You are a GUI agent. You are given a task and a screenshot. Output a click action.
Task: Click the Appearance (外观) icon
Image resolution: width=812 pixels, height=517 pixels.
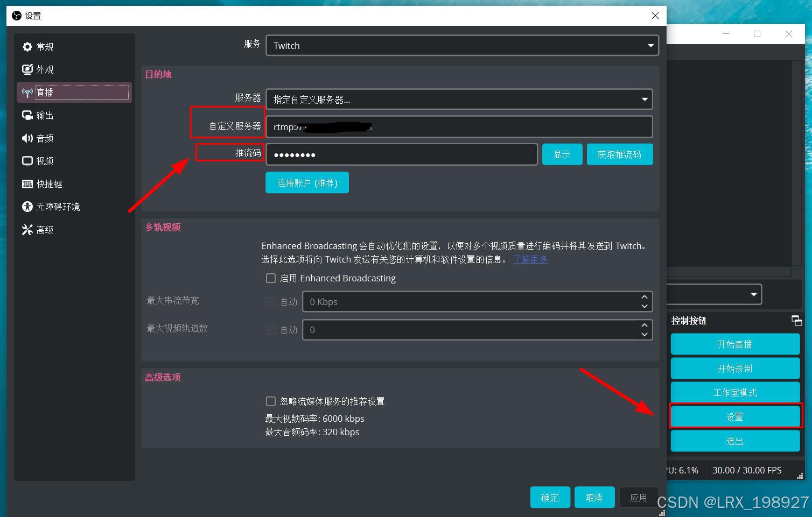tap(27, 69)
